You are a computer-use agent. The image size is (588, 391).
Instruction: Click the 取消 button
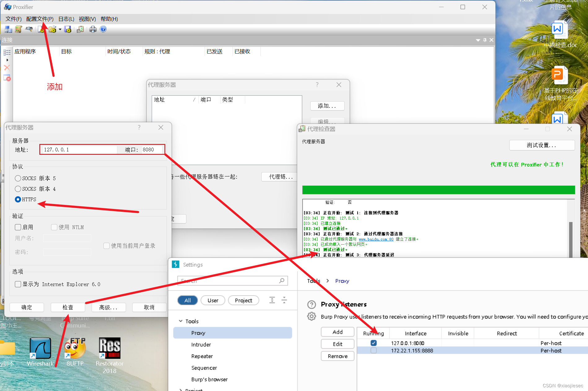pyautogui.click(x=149, y=307)
